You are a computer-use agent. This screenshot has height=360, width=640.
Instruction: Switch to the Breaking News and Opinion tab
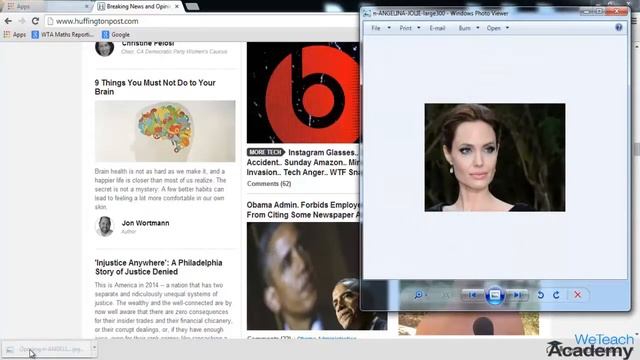[138, 7]
